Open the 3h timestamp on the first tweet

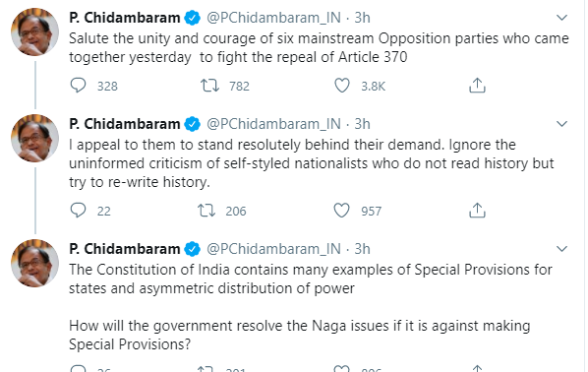pyautogui.click(x=362, y=18)
